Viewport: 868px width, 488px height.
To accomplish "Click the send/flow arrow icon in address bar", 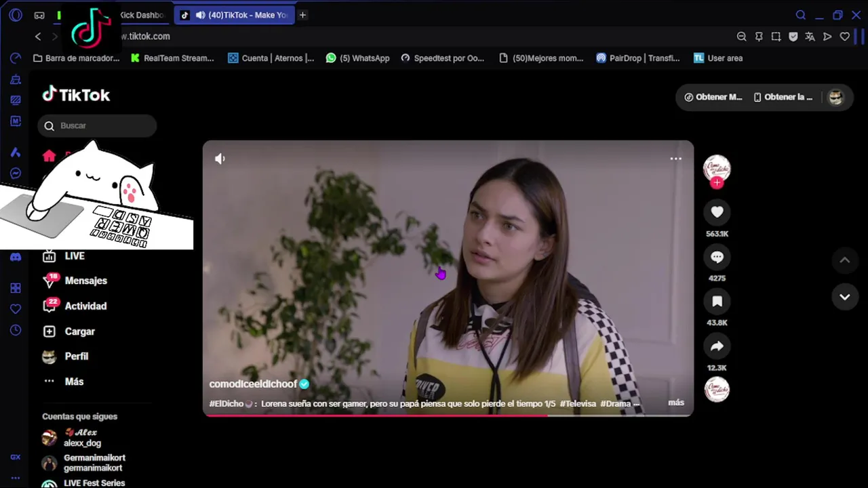I will (x=827, y=37).
